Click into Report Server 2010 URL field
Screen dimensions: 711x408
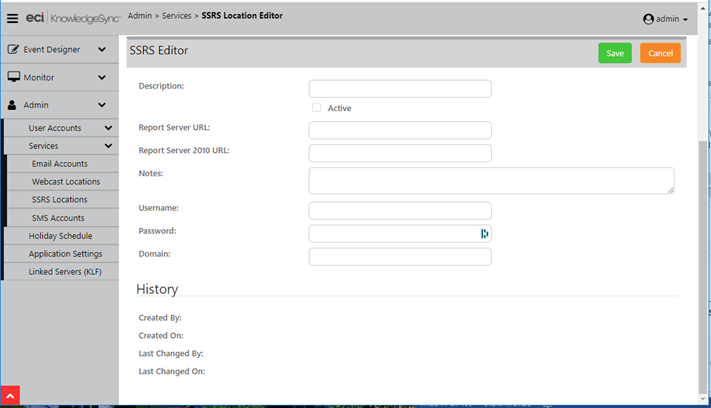400,153
